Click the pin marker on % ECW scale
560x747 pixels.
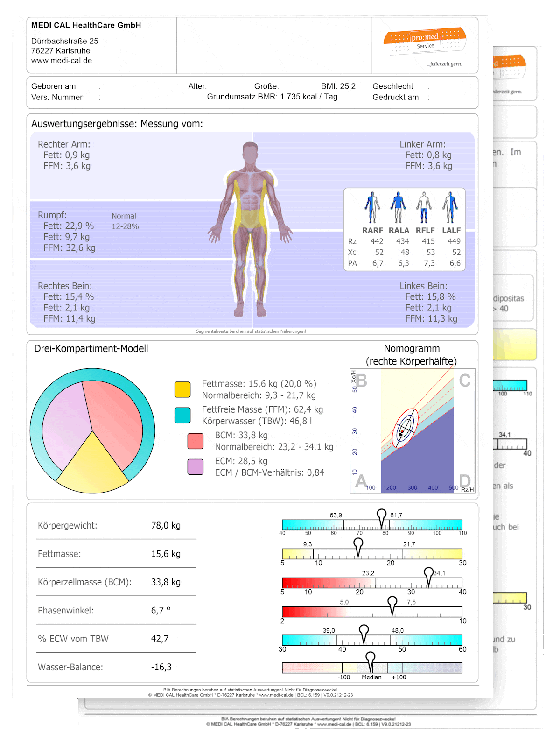pyautogui.click(x=364, y=633)
